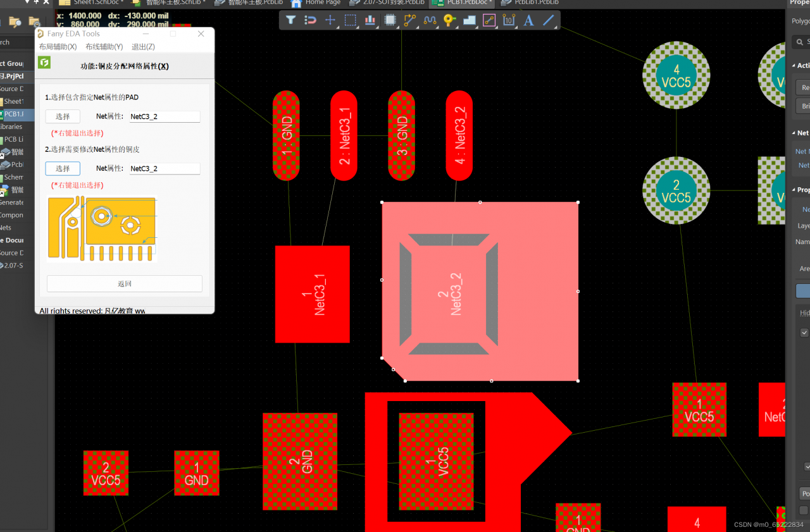Click the oval pad 4 : NetC3_2
Screen dimensions: 810x532
pyautogui.click(x=459, y=135)
